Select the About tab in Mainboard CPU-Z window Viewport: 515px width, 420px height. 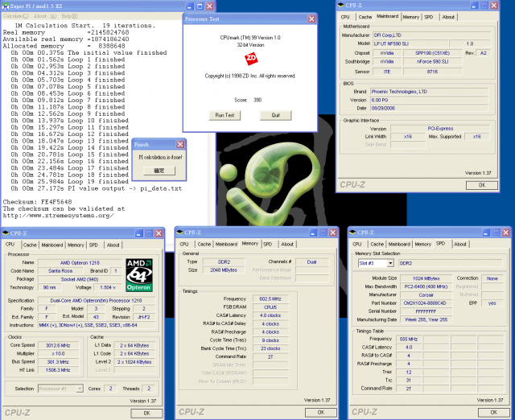pyautogui.click(x=448, y=17)
